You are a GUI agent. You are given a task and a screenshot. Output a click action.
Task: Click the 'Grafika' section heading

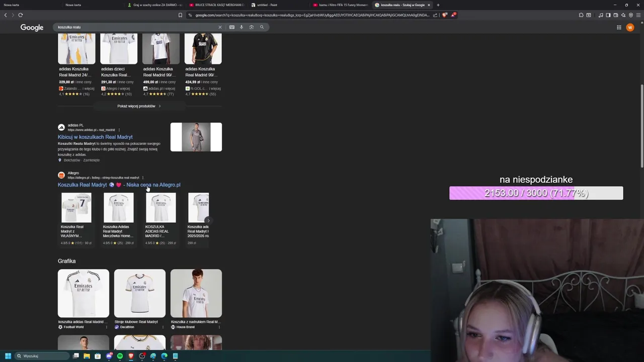[x=66, y=261]
